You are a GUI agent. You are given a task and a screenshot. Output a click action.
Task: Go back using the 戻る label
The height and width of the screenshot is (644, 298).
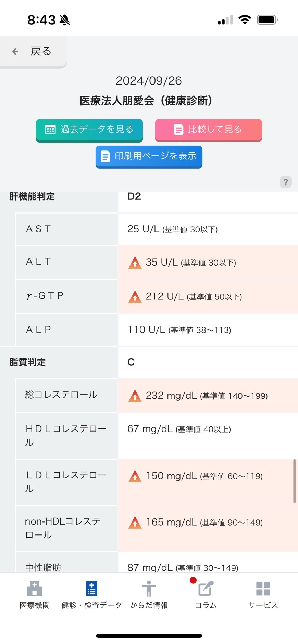tap(41, 51)
